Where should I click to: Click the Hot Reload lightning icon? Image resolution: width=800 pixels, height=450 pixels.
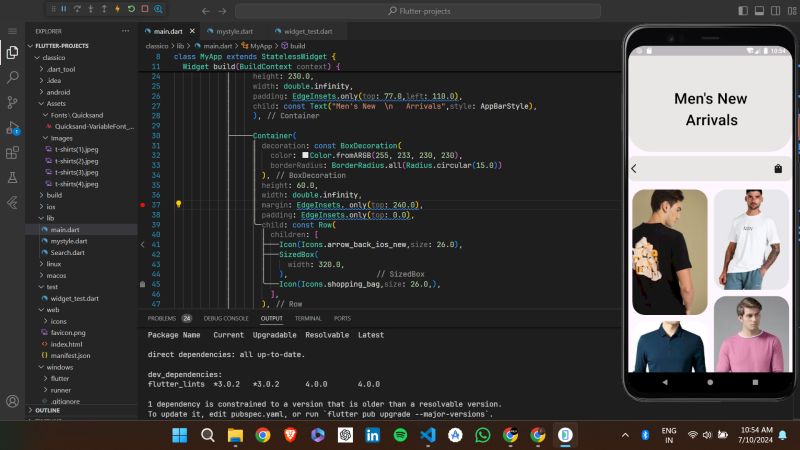coord(117,9)
